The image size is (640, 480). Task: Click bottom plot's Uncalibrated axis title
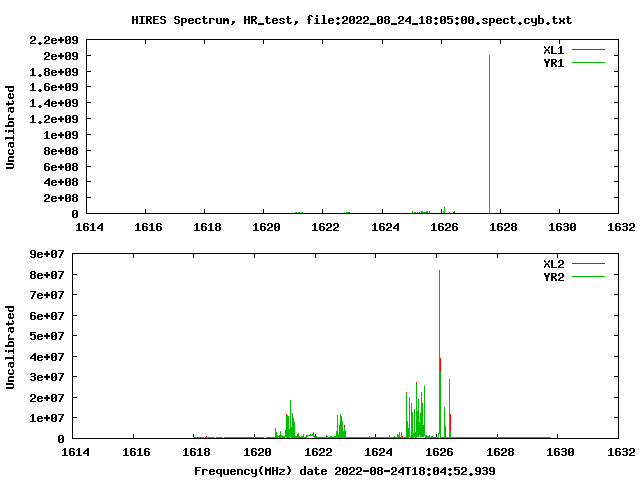pos(10,347)
